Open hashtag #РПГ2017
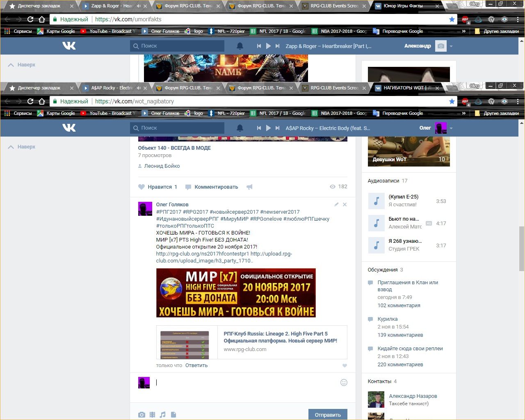 pos(169,212)
